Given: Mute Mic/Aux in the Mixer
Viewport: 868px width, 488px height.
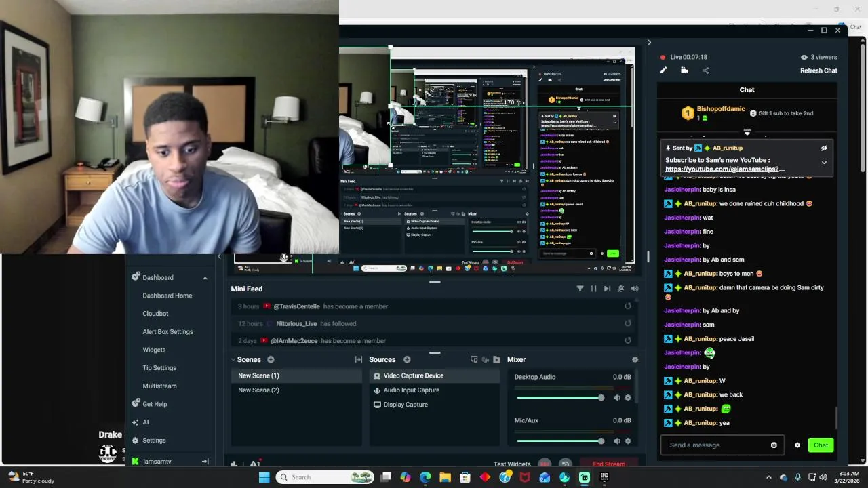Looking at the screenshot, I should 616,441.
